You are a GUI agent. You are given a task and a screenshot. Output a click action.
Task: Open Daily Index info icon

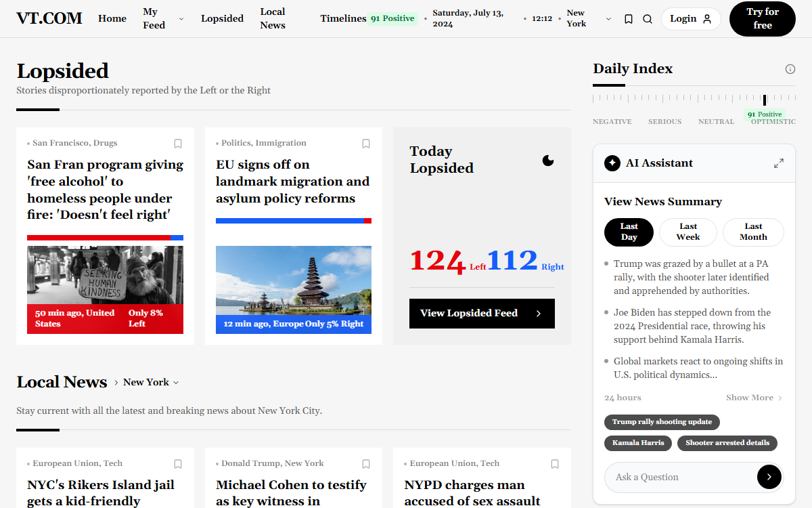pos(790,69)
